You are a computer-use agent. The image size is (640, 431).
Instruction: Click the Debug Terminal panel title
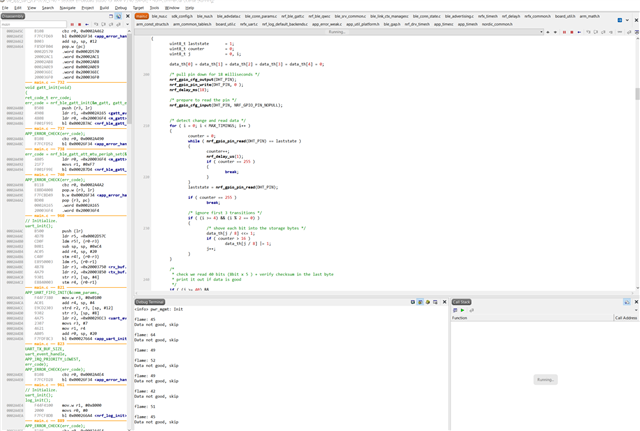point(150,302)
